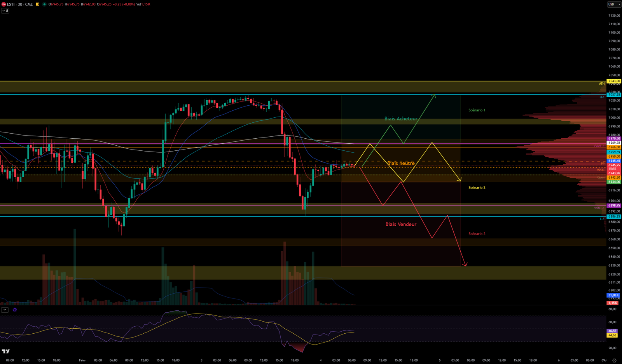Select the Biais Vendeur text label
The image size is (622, 364).
(401, 224)
